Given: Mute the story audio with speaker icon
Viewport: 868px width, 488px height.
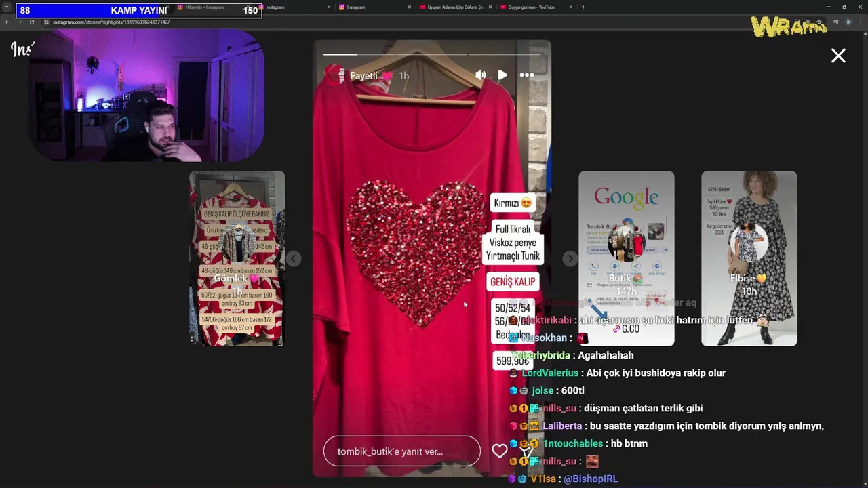Looking at the screenshot, I should (x=480, y=75).
